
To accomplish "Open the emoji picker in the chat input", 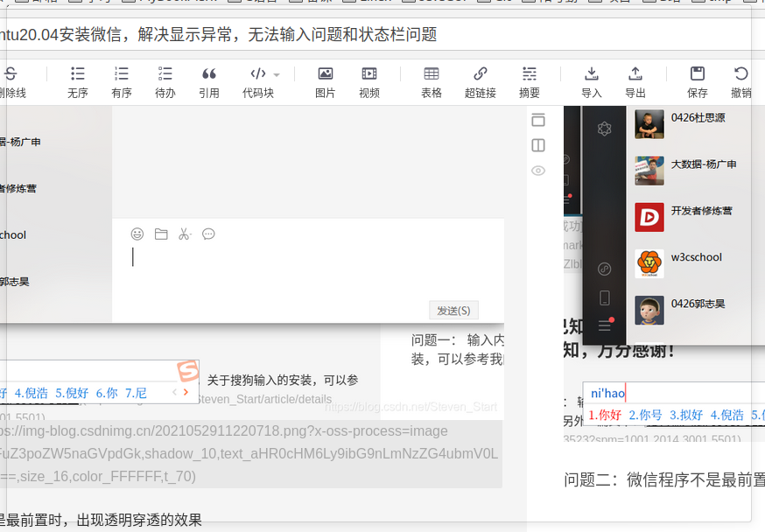I will [x=137, y=234].
